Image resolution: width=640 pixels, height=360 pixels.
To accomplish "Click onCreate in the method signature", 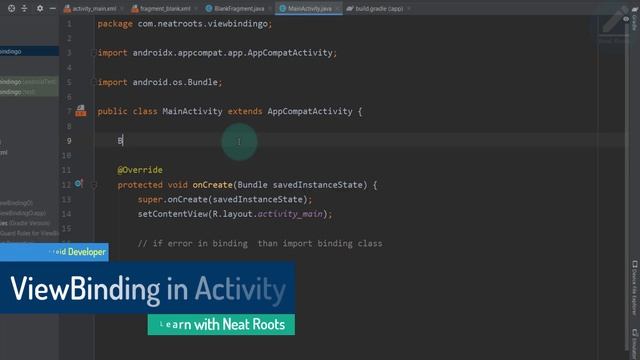I will 212,184.
